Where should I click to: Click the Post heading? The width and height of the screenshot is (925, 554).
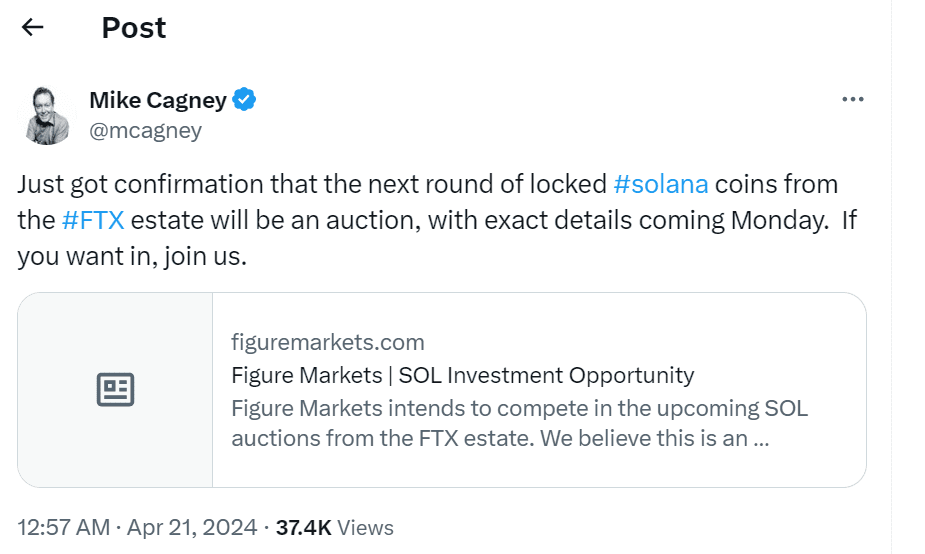coord(134,27)
